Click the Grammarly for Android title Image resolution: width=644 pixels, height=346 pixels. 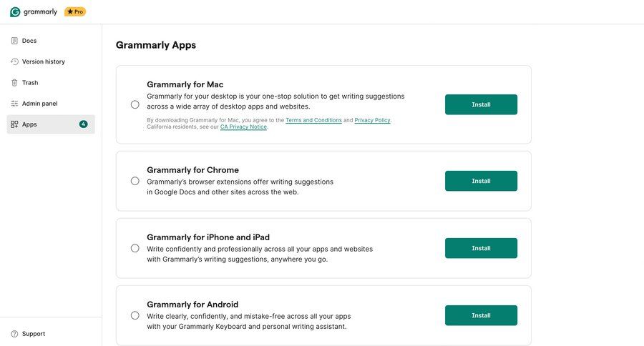click(192, 305)
